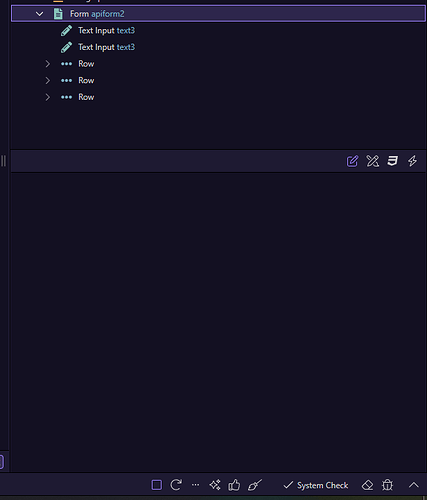Open the crossed pencil and ruler design tab
427x500 pixels.
(x=372, y=161)
